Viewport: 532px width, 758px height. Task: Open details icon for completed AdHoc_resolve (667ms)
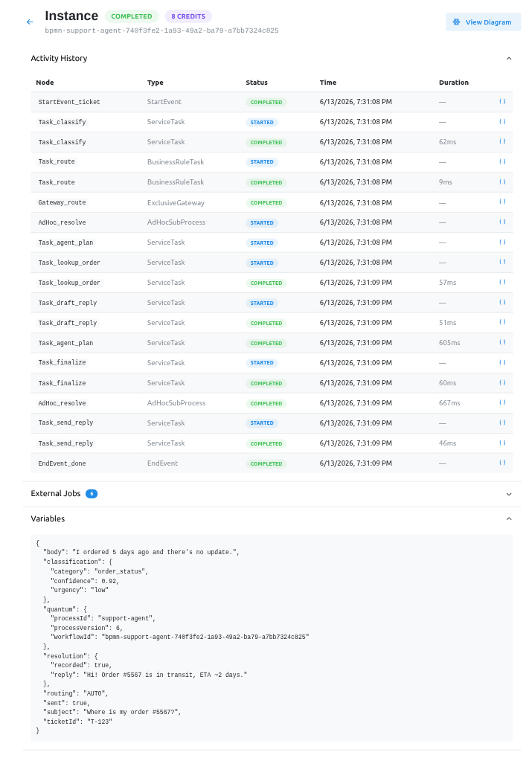(x=502, y=402)
